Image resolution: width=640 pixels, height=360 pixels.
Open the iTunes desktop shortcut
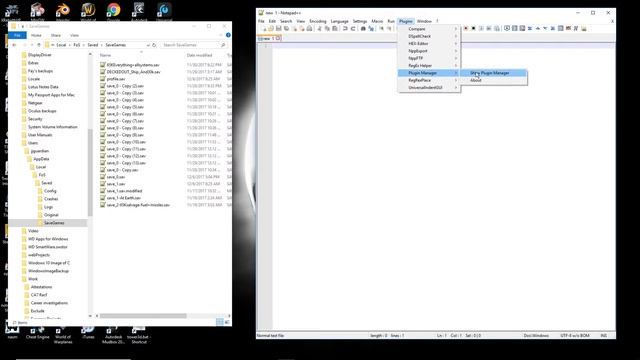click(88, 332)
